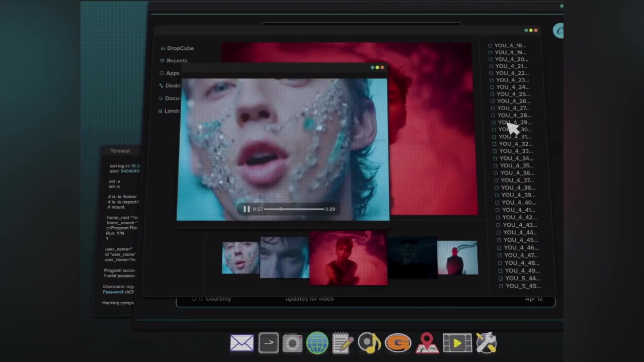Select file YOU_4_20 in the list

click(511, 59)
